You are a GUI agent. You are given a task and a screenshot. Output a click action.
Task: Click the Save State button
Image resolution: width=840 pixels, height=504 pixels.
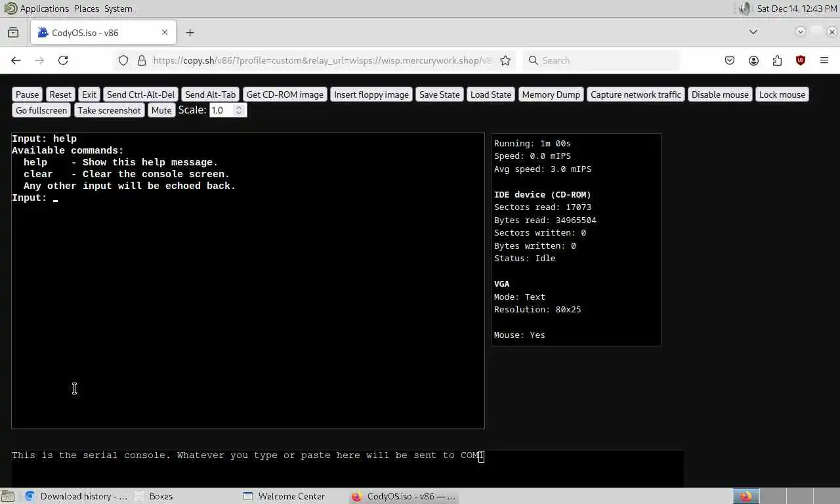[x=440, y=94]
